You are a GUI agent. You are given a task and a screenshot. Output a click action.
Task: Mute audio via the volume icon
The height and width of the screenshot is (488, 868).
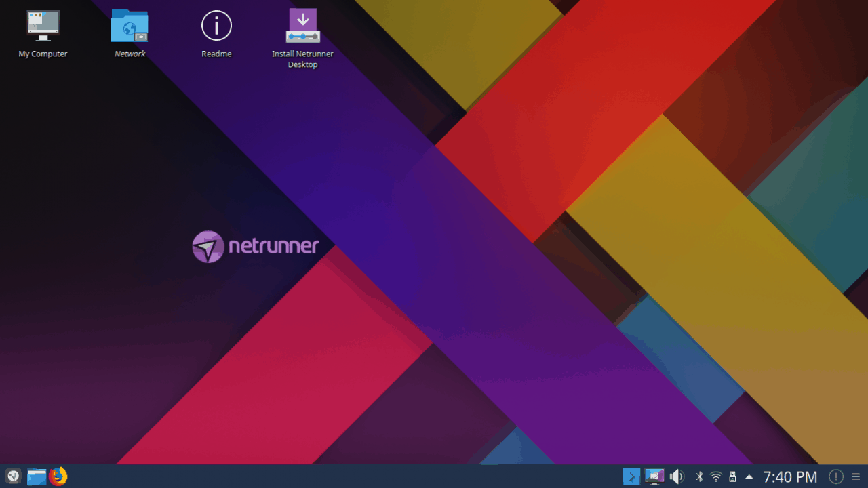(x=677, y=476)
